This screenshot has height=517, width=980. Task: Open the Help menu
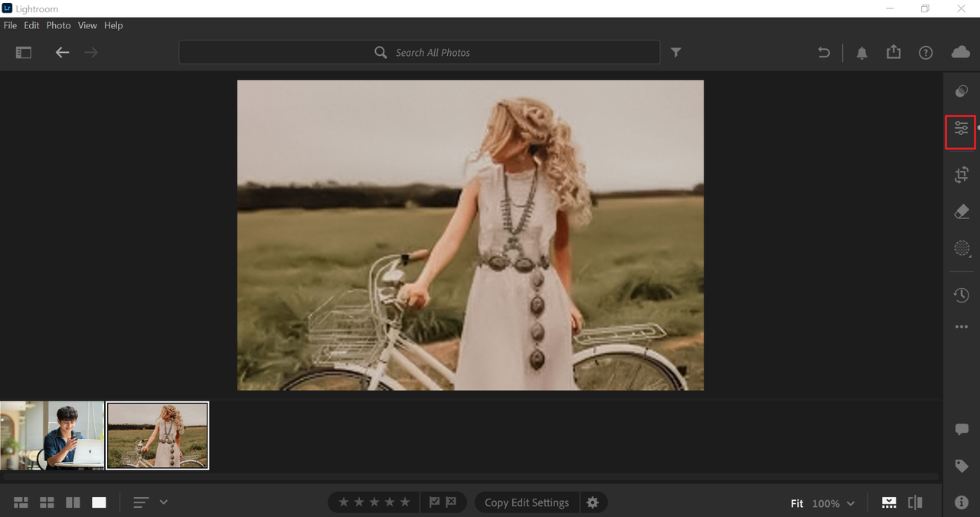tap(113, 25)
